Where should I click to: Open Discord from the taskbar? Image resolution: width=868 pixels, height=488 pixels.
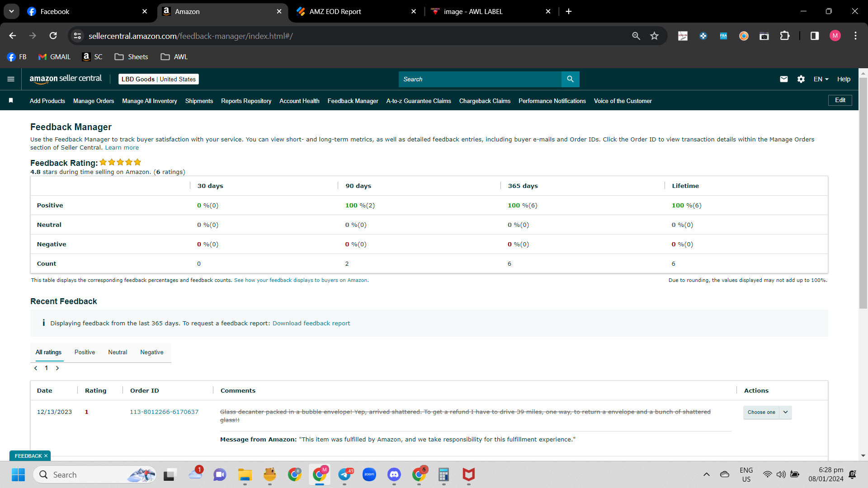pos(394,474)
